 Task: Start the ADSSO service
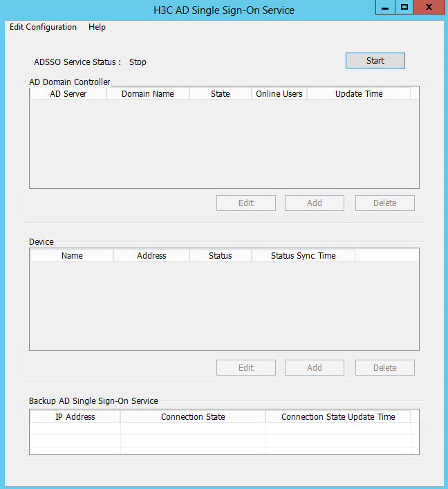(x=375, y=60)
